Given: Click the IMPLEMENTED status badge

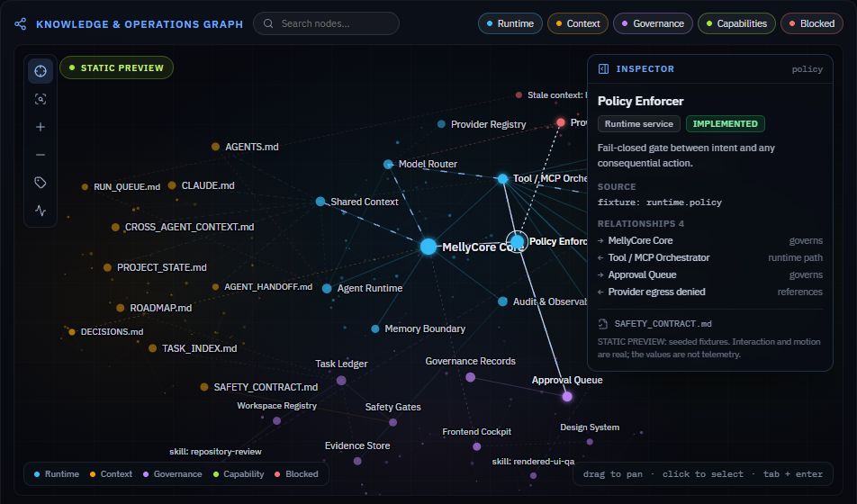Looking at the screenshot, I should (726, 124).
